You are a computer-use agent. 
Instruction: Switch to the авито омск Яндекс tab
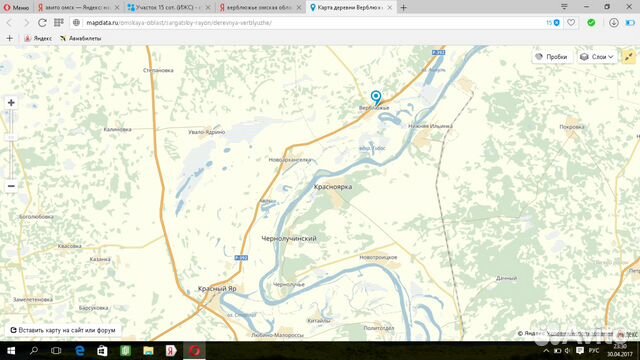click(x=78, y=7)
